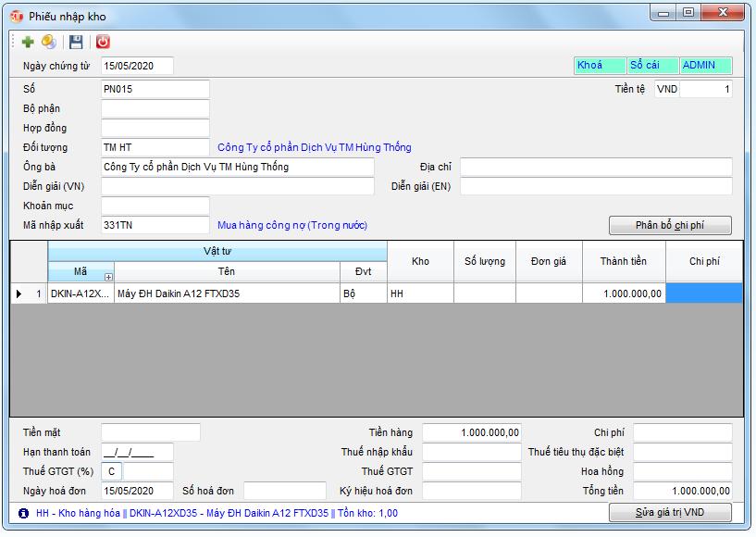Click the Số hoá đơn input field
This screenshot has height=537, width=756.
(282, 491)
